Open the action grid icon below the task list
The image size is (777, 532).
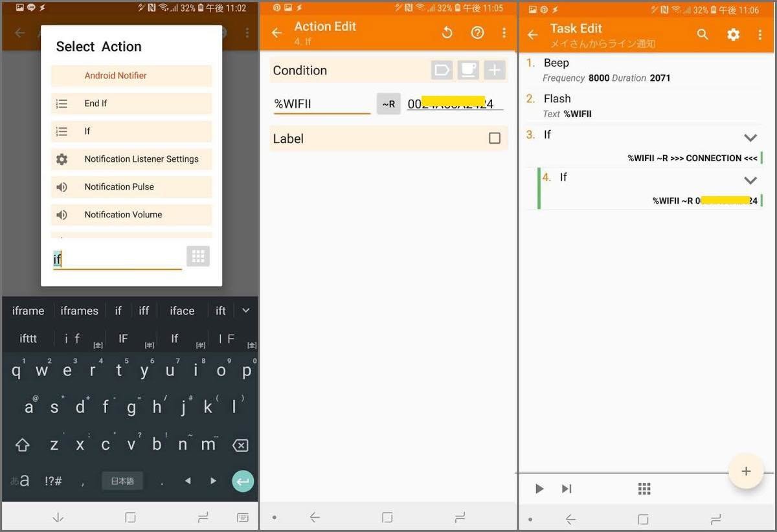click(644, 489)
